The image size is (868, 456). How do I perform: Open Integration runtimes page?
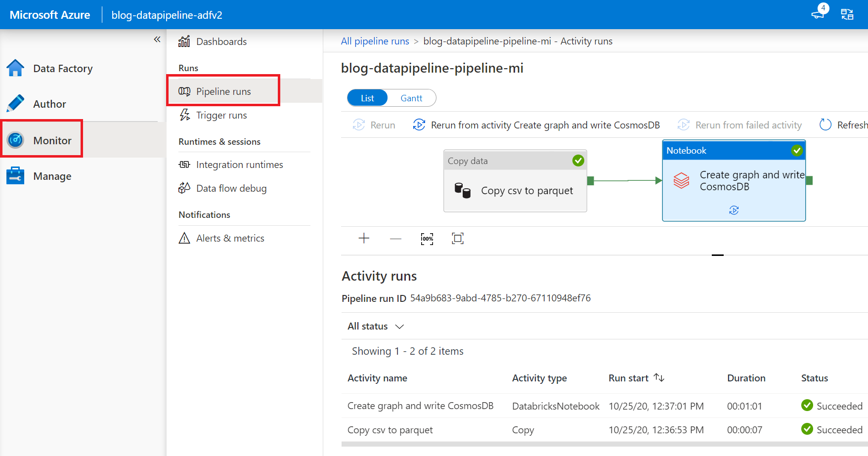239,165
